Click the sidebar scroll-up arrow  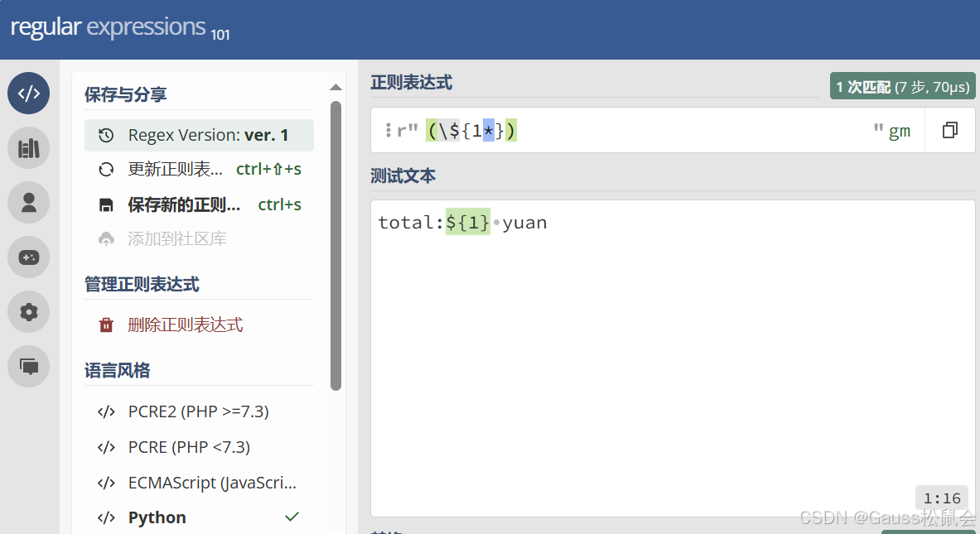pyautogui.click(x=336, y=88)
